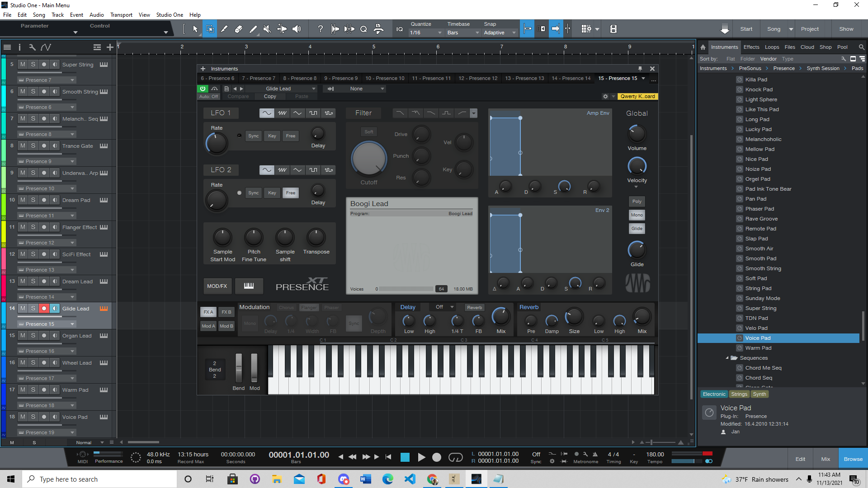Image resolution: width=868 pixels, height=488 pixels.
Task: Open Presence editor settings gear
Action: 605,96
